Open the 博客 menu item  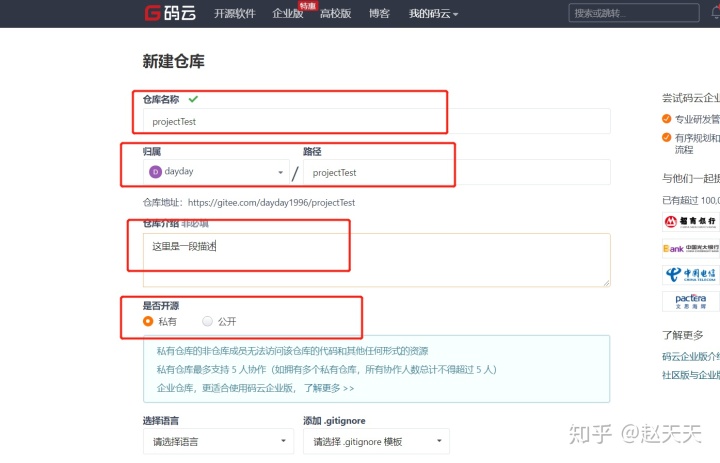[379, 14]
